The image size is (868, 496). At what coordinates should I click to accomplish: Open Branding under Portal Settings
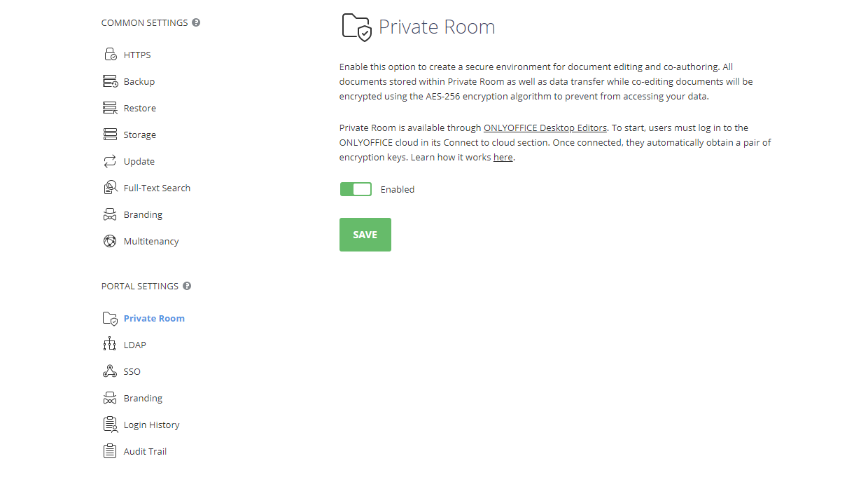[x=142, y=397]
